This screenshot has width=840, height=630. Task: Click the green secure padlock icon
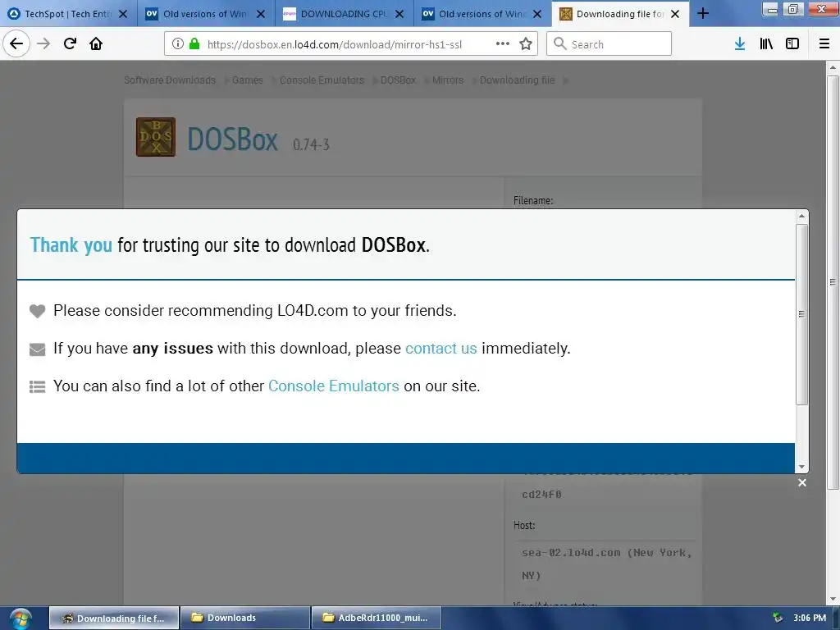[x=195, y=43]
